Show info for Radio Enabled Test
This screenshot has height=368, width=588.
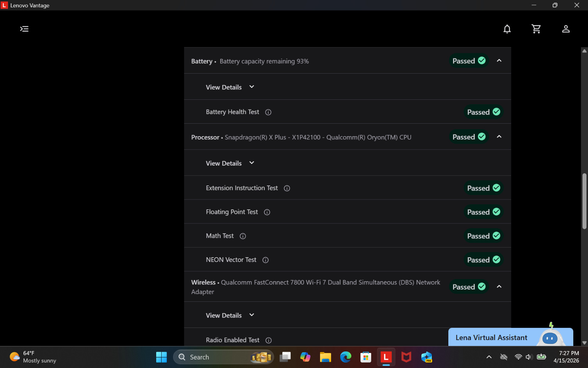click(x=269, y=340)
